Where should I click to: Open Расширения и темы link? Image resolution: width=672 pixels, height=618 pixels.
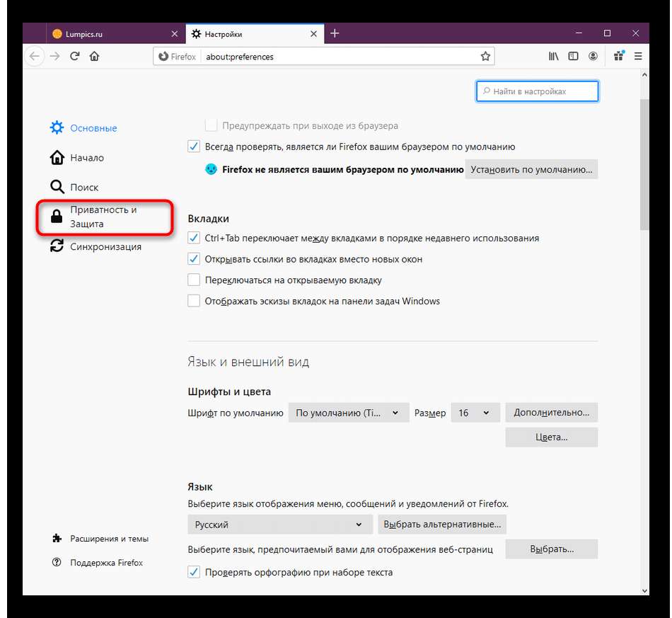coord(109,539)
